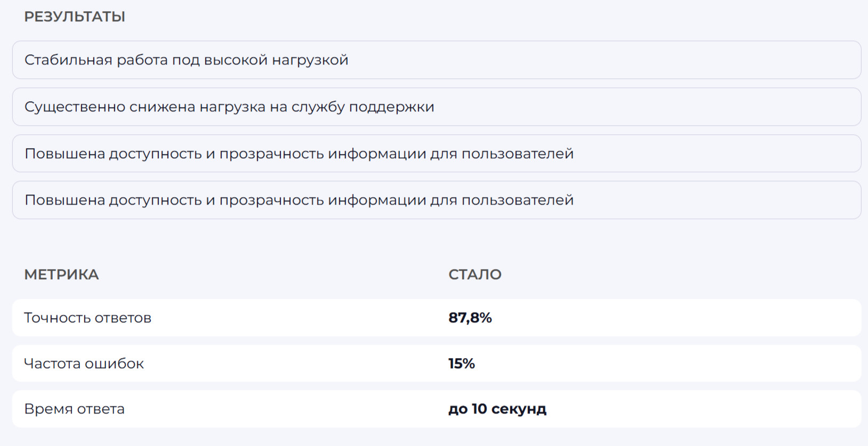This screenshot has height=446, width=868.
Task: Click the 'до 10 секунд' value
Action: tap(497, 409)
